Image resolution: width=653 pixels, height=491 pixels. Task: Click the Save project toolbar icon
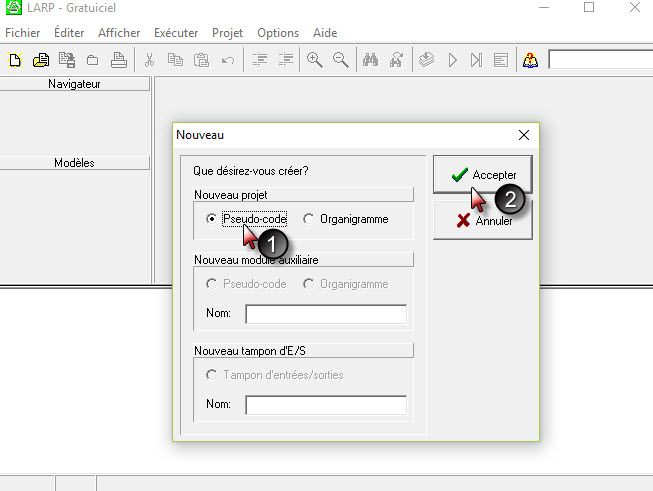67,60
